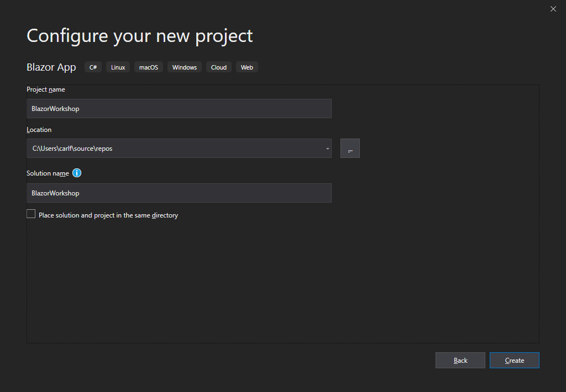Click the Linux platform tag
This screenshot has width=566, height=392.
[118, 67]
